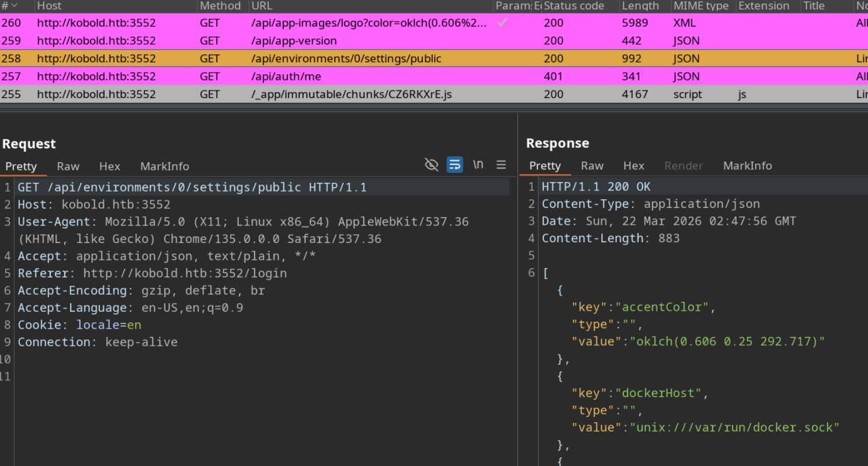Screen dimensions: 868x466
Task: Click the js extension cell
Action: (x=742, y=94)
